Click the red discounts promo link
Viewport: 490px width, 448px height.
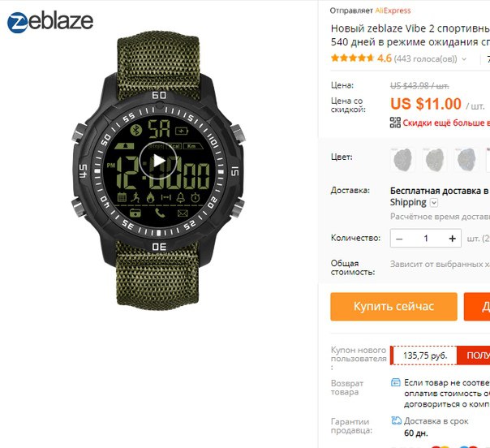pos(446,123)
